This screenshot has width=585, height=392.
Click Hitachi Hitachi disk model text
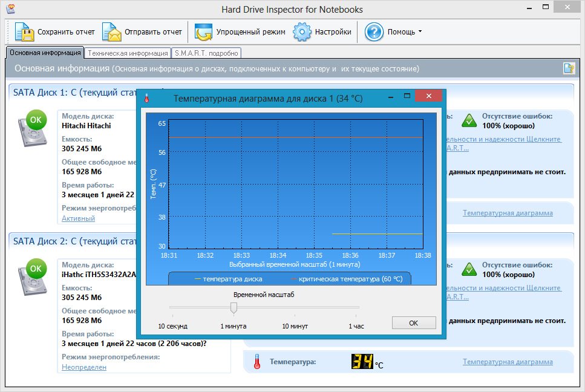(x=86, y=126)
